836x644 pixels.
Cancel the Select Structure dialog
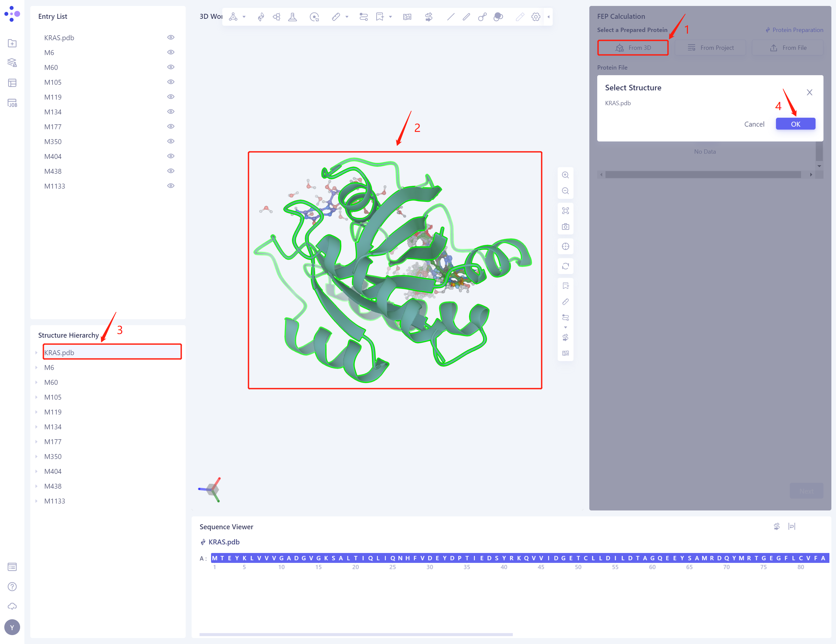(x=754, y=124)
